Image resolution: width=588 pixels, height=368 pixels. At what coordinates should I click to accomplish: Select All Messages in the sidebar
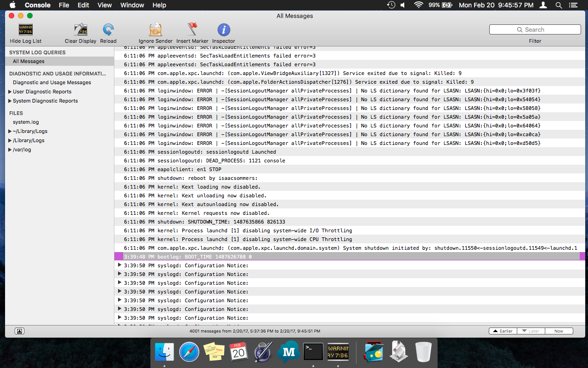click(60, 61)
